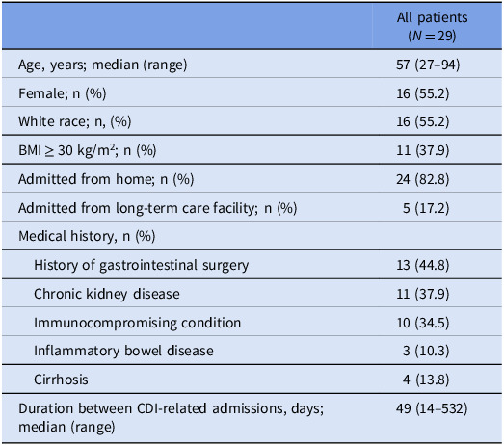
Task: Click the BMI value 11 (37.9)
Action: coord(423,150)
